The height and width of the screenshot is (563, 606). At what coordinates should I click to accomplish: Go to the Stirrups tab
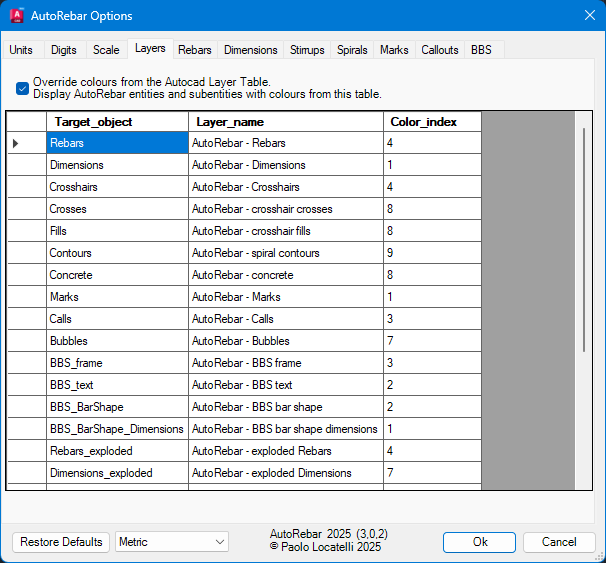click(x=306, y=50)
